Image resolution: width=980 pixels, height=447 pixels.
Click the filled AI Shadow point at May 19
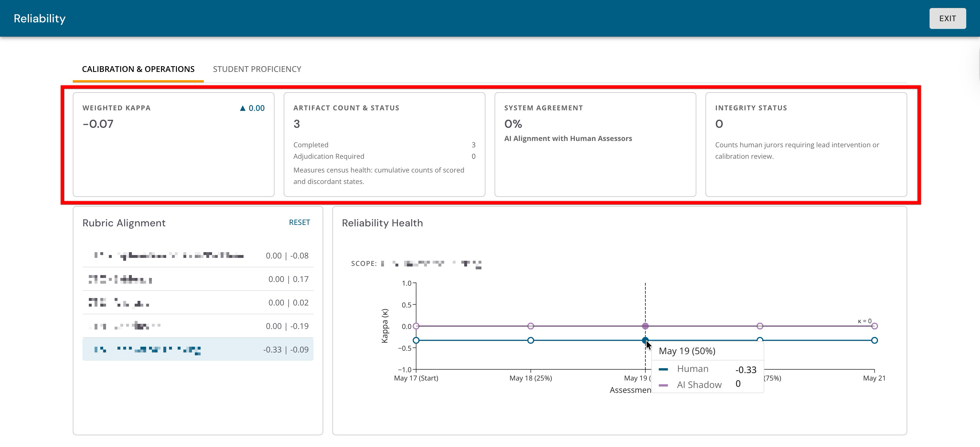point(645,326)
